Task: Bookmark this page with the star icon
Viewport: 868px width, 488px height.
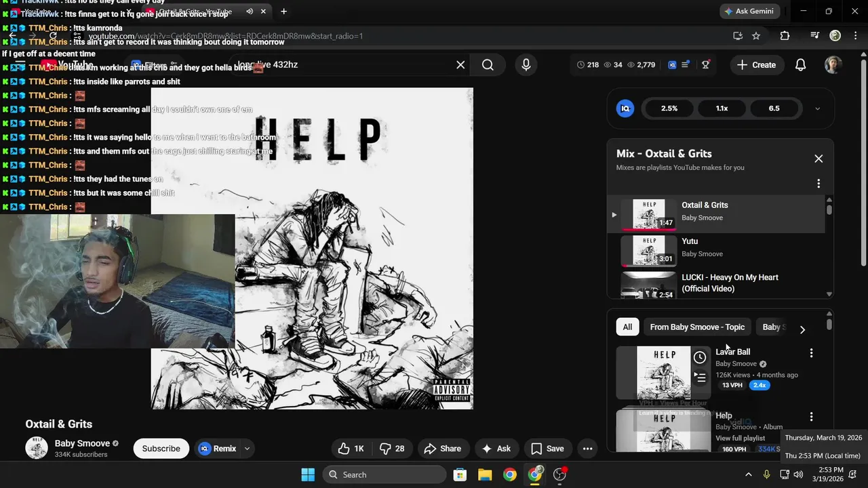Action: [756, 36]
